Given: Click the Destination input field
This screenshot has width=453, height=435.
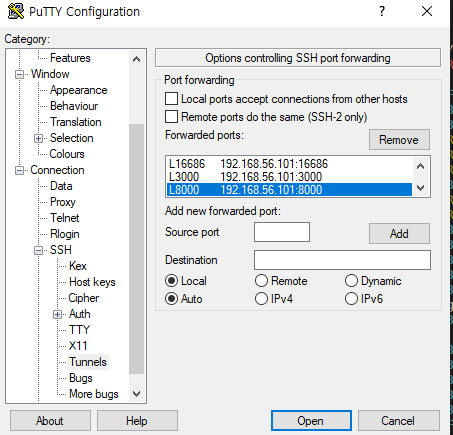Looking at the screenshot, I should 342,260.
